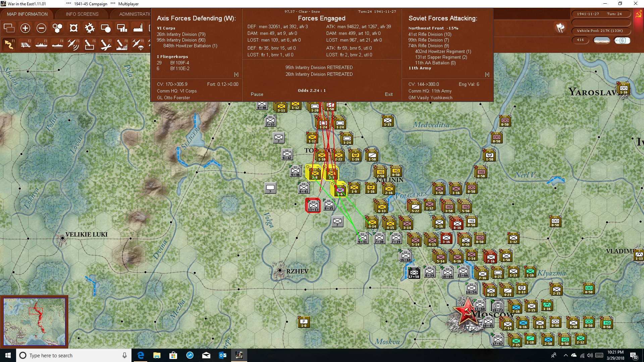Select highlighted Soviet unit 2-3
This screenshot has width=644, height=362.
click(x=331, y=173)
